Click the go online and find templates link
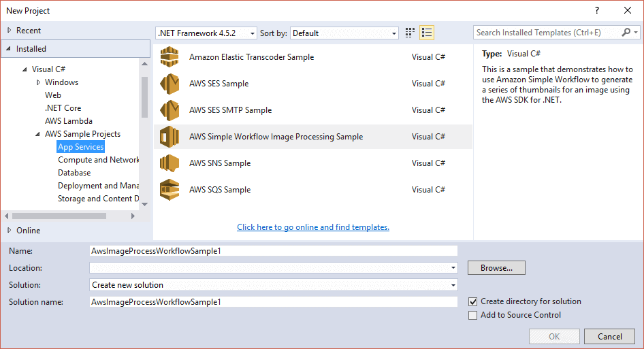644x349 pixels. click(313, 227)
